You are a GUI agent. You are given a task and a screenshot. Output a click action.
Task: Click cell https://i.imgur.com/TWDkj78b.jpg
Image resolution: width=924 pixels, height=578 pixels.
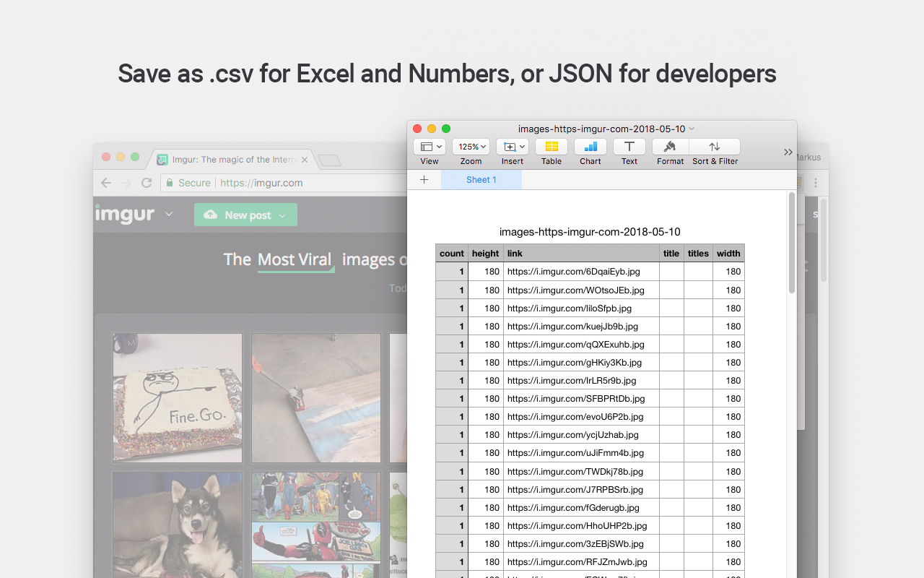click(x=581, y=471)
